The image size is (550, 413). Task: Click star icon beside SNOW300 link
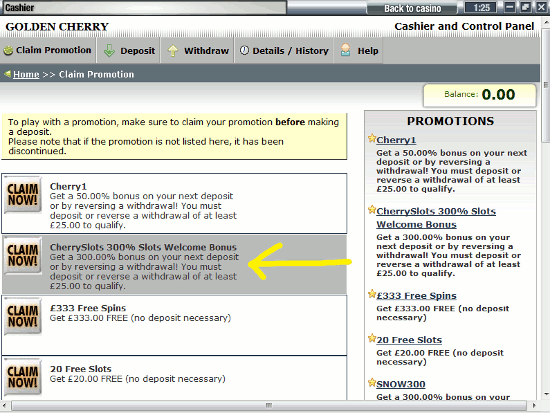[x=372, y=382]
